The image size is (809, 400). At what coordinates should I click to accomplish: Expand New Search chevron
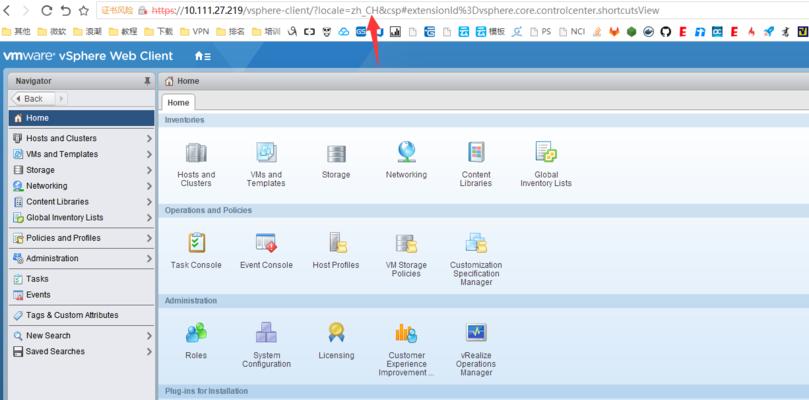[x=149, y=335]
